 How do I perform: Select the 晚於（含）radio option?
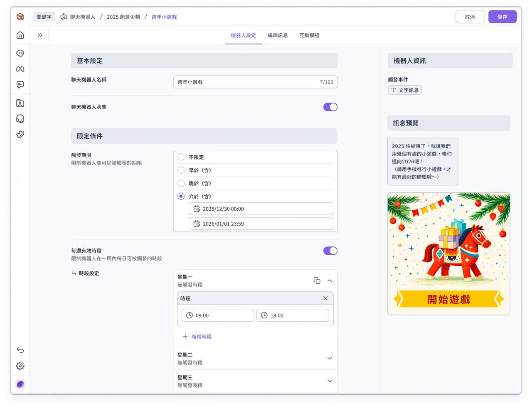(x=181, y=183)
